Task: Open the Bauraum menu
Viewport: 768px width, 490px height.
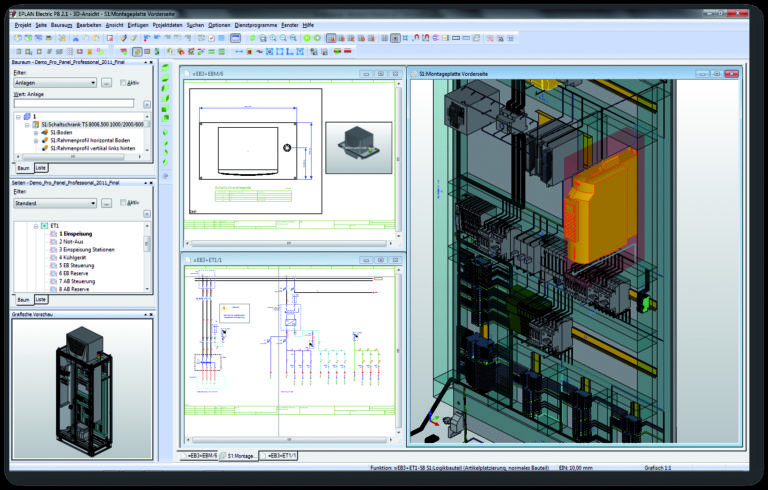Action: [x=61, y=25]
